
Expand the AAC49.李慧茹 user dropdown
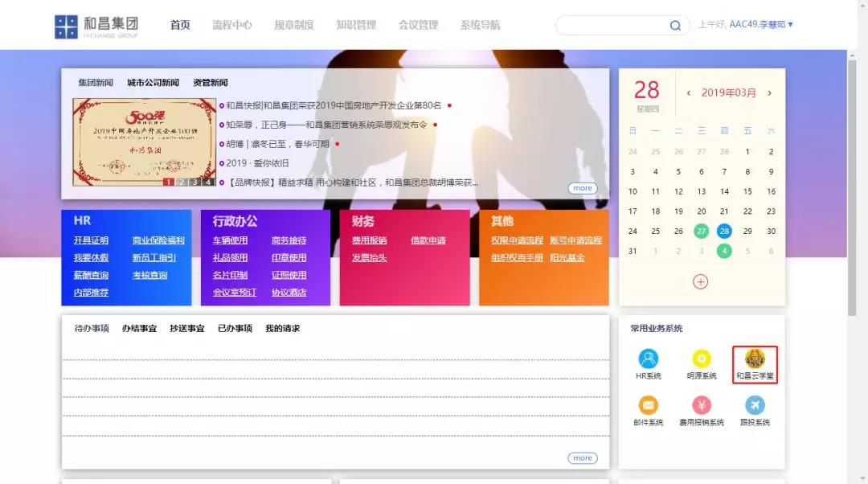[760, 25]
